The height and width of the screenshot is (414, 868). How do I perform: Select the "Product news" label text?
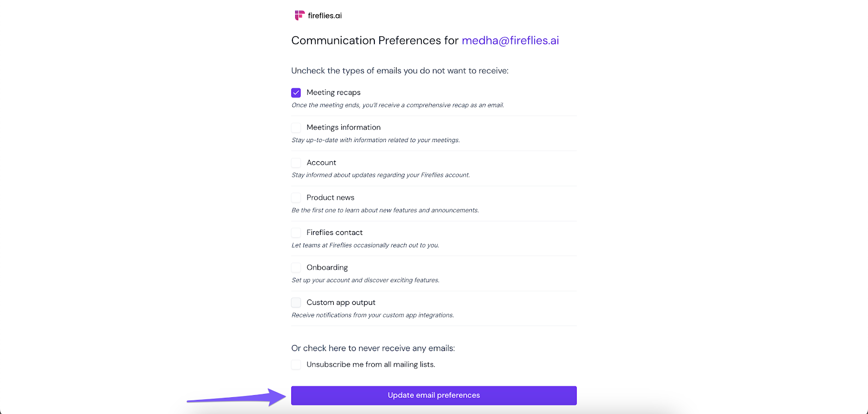click(x=330, y=198)
